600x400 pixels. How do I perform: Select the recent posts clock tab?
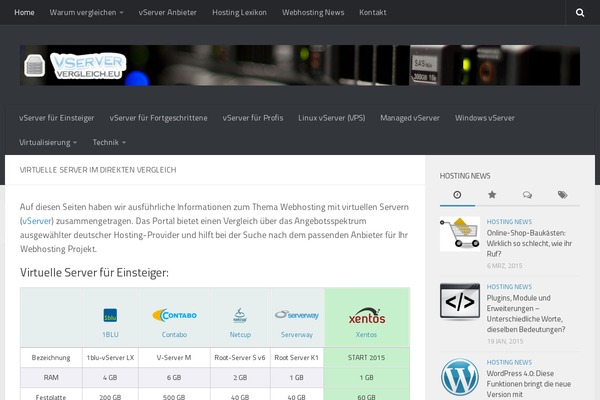point(457,195)
